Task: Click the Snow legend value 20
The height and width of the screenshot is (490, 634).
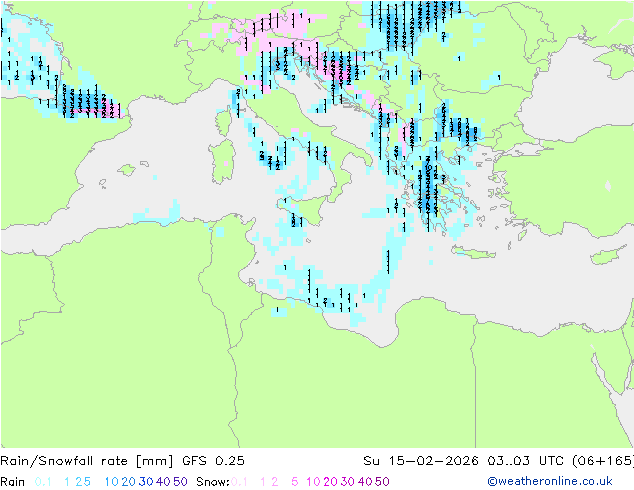Action: pos(330,482)
